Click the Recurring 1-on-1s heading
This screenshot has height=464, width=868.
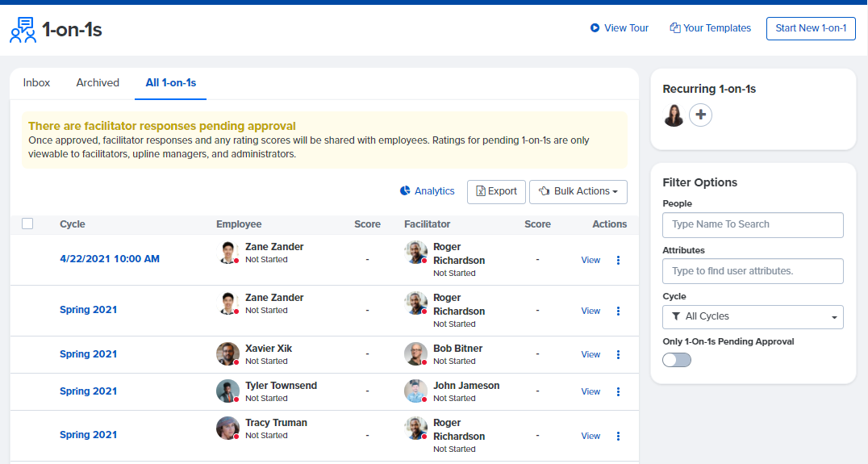(709, 89)
